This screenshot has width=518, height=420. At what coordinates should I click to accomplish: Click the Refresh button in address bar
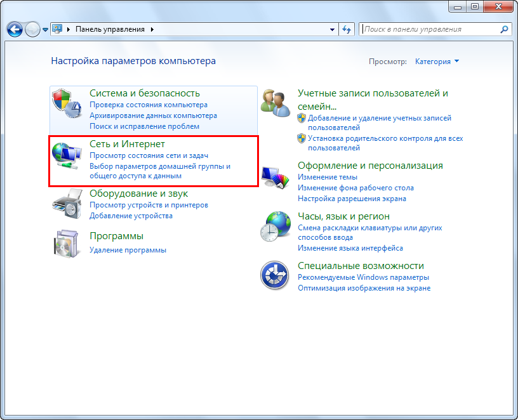347,29
